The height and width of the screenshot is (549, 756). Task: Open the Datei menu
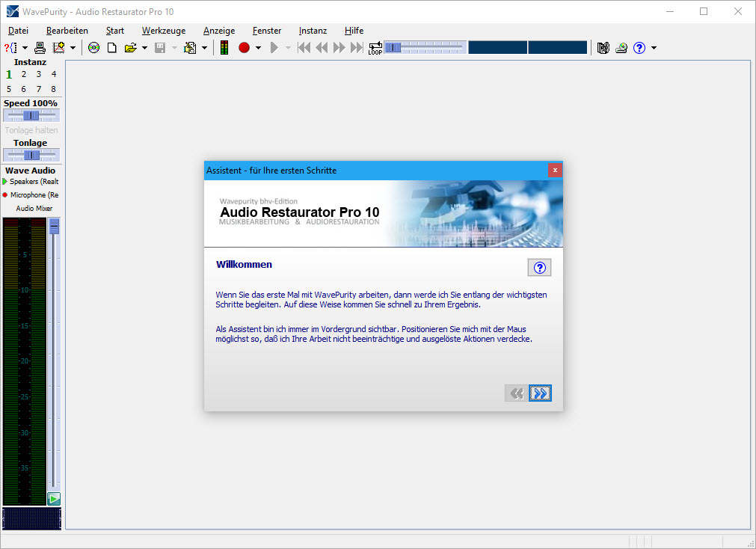(x=19, y=31)
